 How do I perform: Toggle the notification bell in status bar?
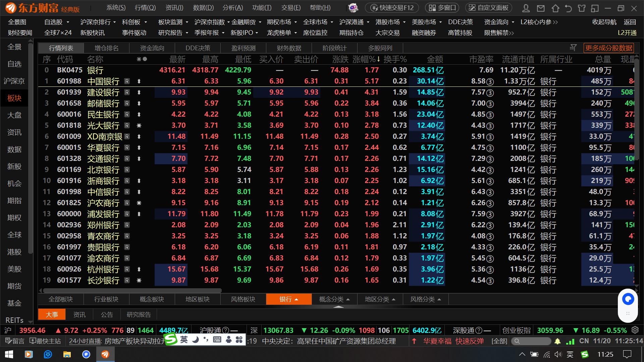[x=557, y=341]
